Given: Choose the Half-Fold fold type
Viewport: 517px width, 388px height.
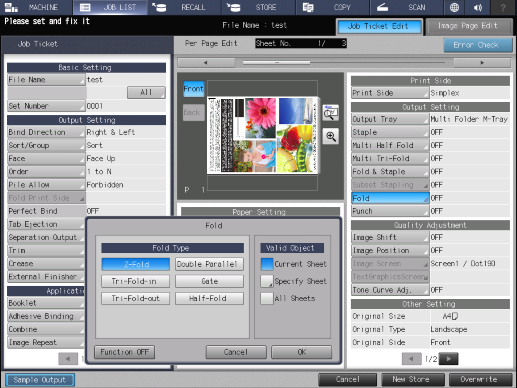Looking at the screenshot, I should click(209, 298).
